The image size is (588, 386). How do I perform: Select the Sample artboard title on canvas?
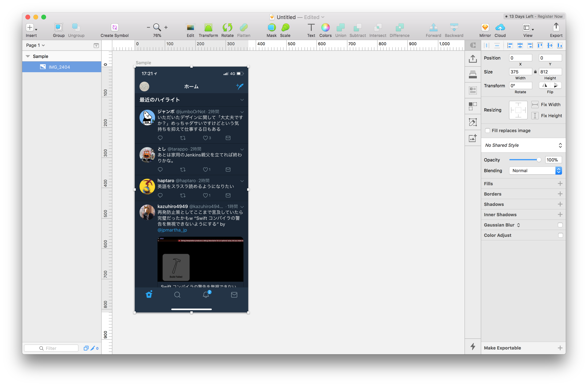(143, 63)
